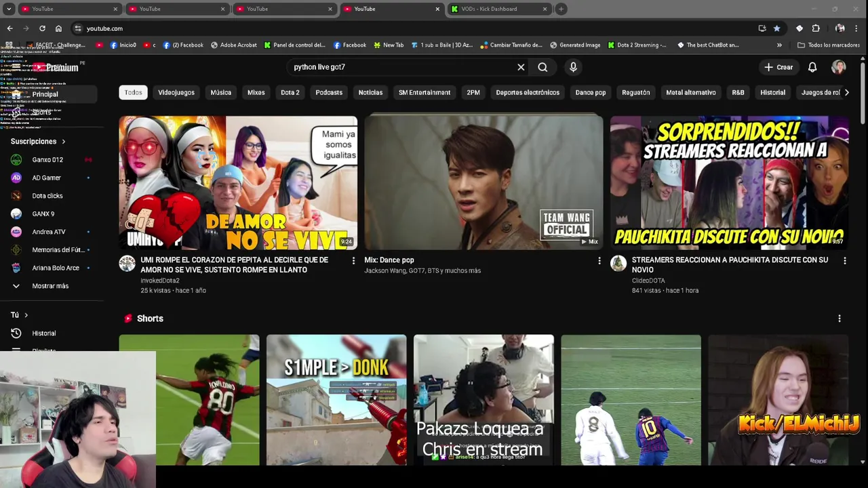Open Memorias del Fút... subscription
This screenshot has width=868, height=488.
[x=52, y=250]
